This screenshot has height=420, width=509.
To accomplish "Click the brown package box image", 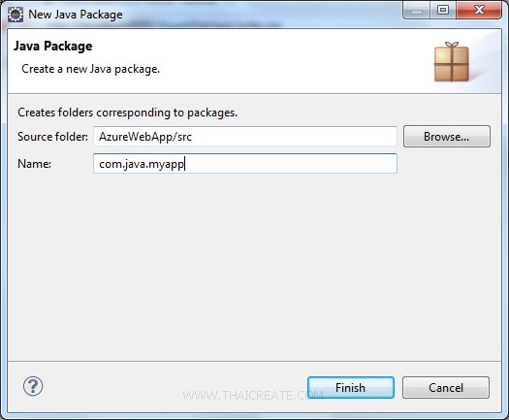I will click(452, 62).
